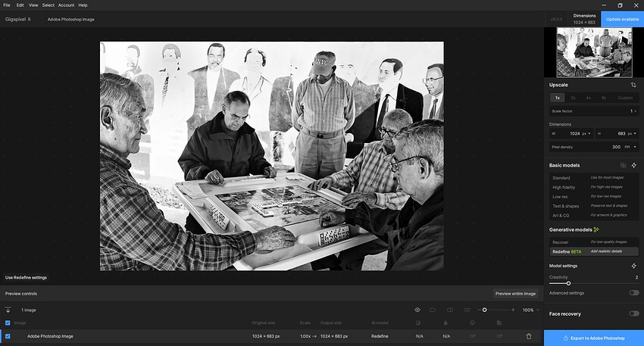The image size is (644, 346).
Task: Click the eye preview icon in view toolbar
Action: tap(417, 310)
